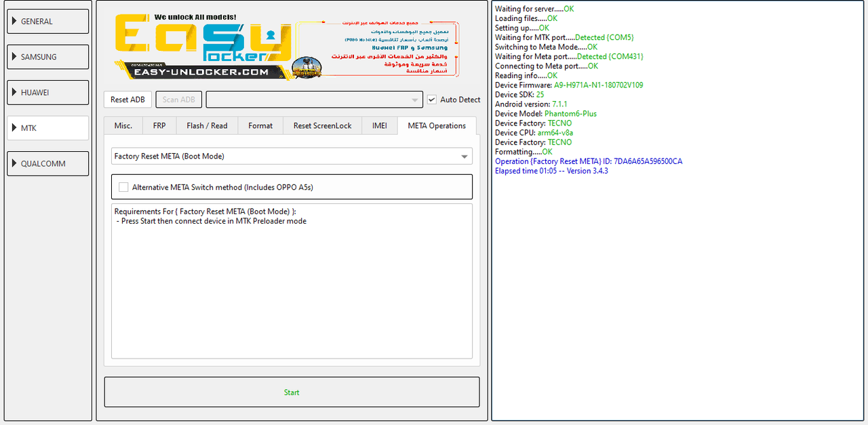Click the 'Formatting.....OK' log line
Viewport: 868px width, 425px height.
click(x=524, y=152)
